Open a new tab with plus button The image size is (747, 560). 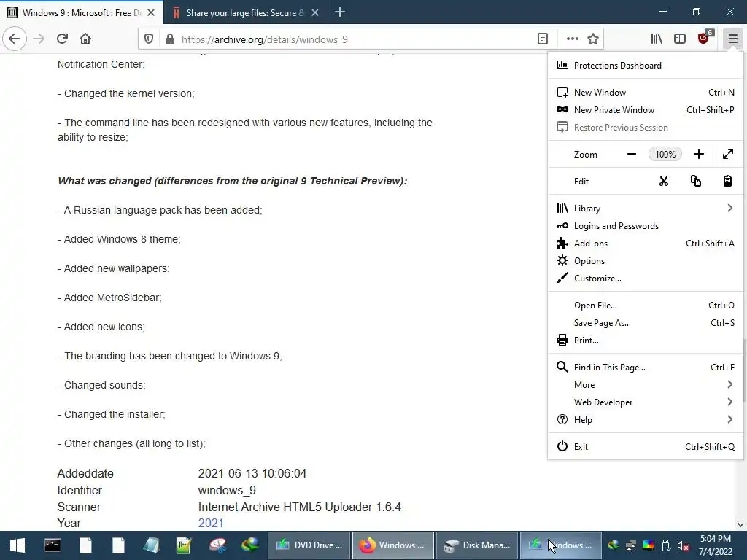340,12
